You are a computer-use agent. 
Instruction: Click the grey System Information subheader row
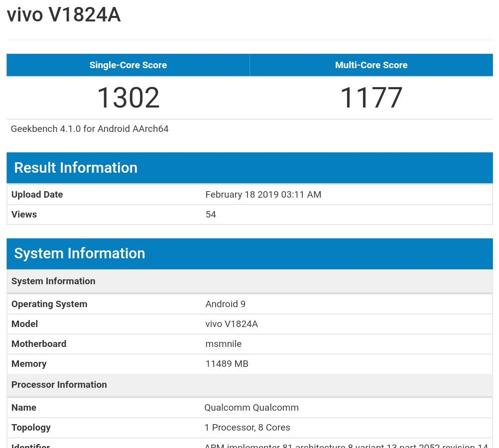[x=250, y=281]
